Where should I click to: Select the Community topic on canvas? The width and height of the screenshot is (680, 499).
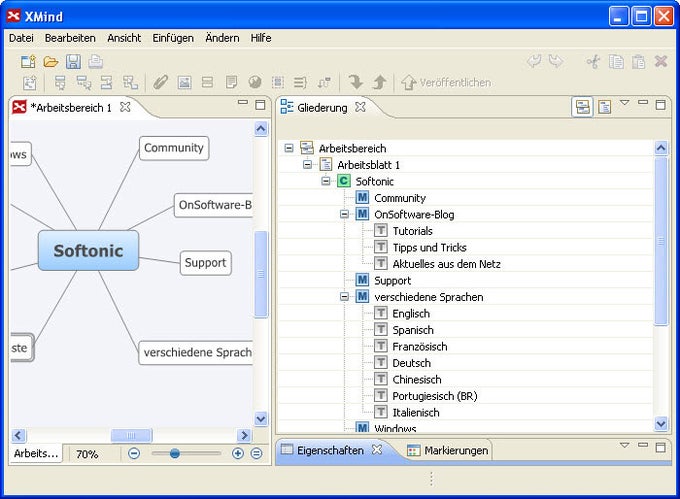(174, 148)
